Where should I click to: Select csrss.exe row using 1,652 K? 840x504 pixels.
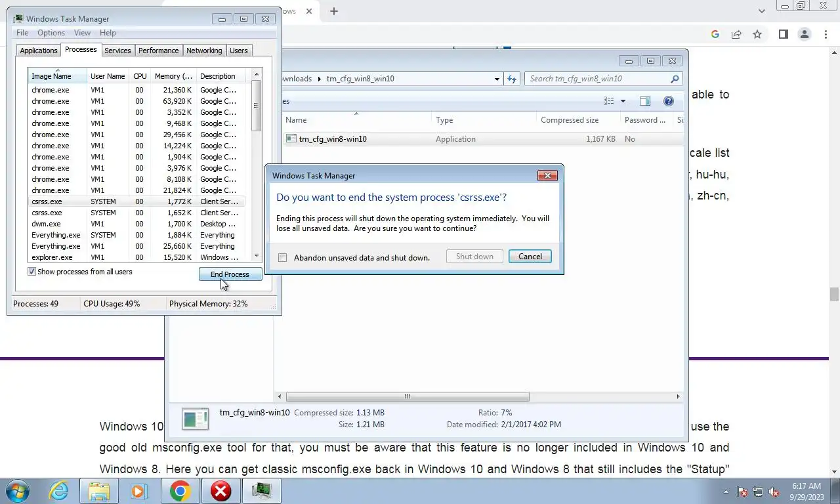coord(136,213)
